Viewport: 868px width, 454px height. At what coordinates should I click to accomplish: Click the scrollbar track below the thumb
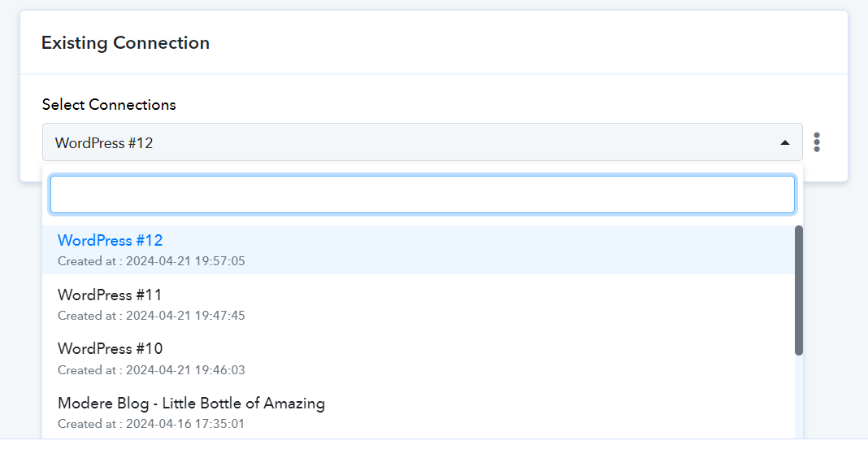click(x=799, y=396)
